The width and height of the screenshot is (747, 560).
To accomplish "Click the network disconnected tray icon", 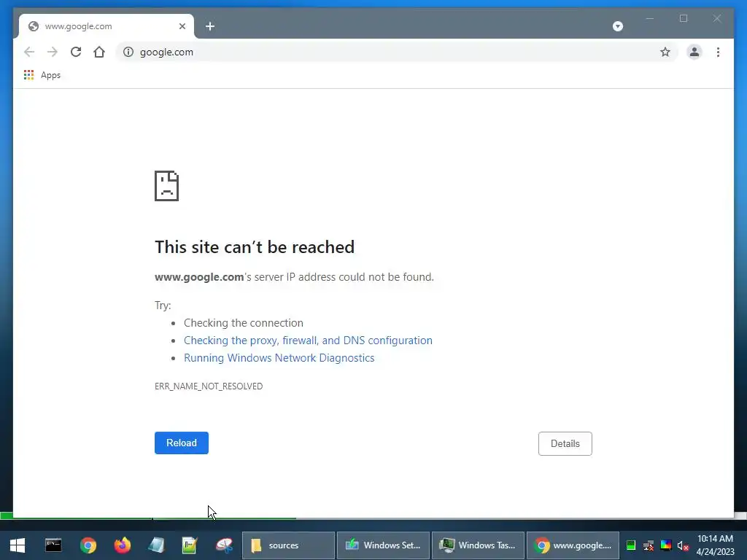I will (649, 545).
